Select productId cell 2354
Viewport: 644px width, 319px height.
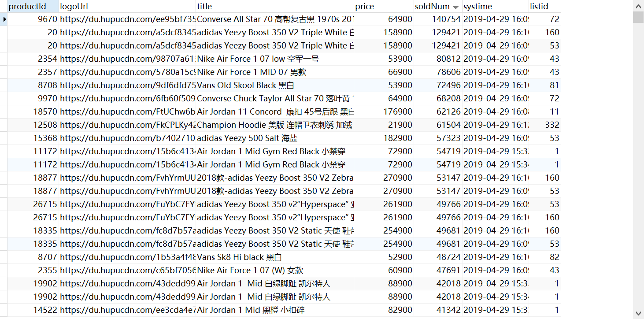coord(33,59)
